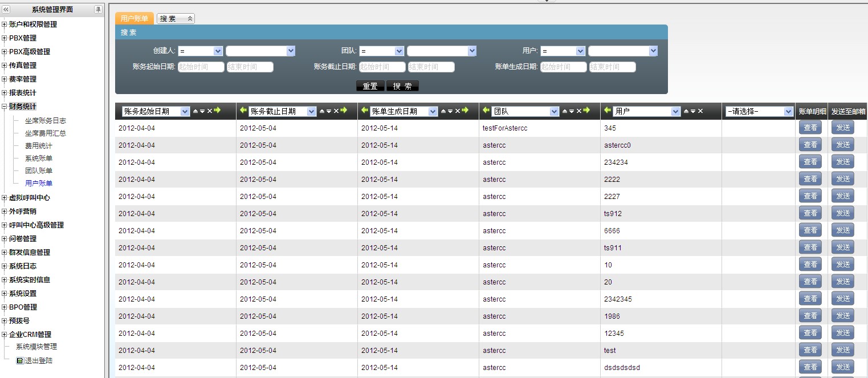Image resolution: width=868 pixels, height=378 pixels.
Task: Open the 创建人 operator dropdown
Action: 200,51
